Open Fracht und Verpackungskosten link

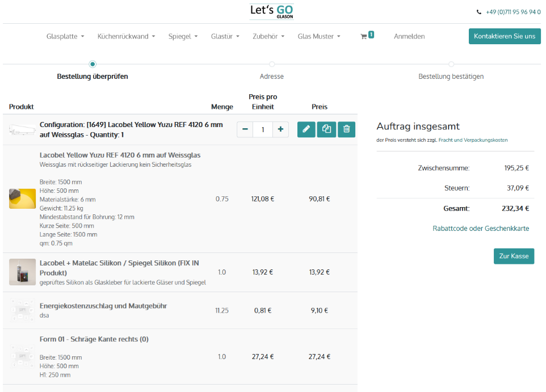pyautogui.click(x=473, y=140)
